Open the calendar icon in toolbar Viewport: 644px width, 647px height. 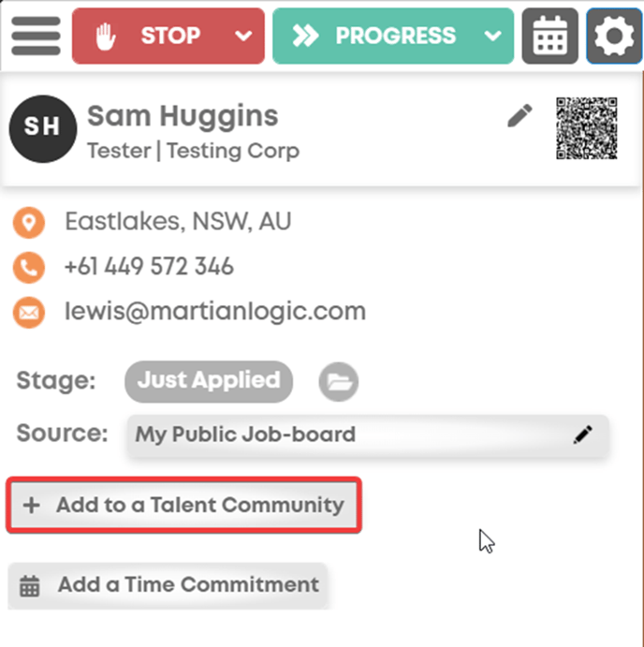tap(550, 36)
